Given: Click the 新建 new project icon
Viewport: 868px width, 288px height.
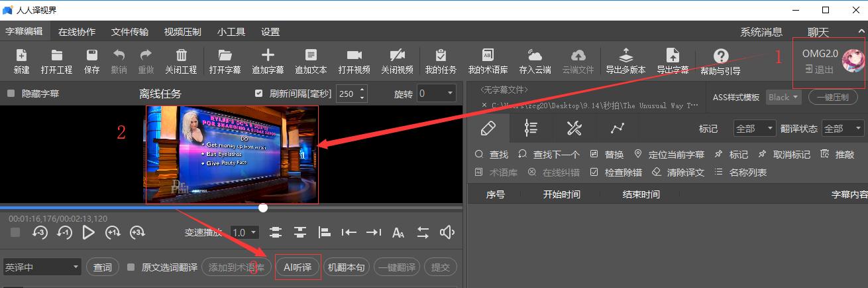Looking at the screenshot, I should coord(21,61).
